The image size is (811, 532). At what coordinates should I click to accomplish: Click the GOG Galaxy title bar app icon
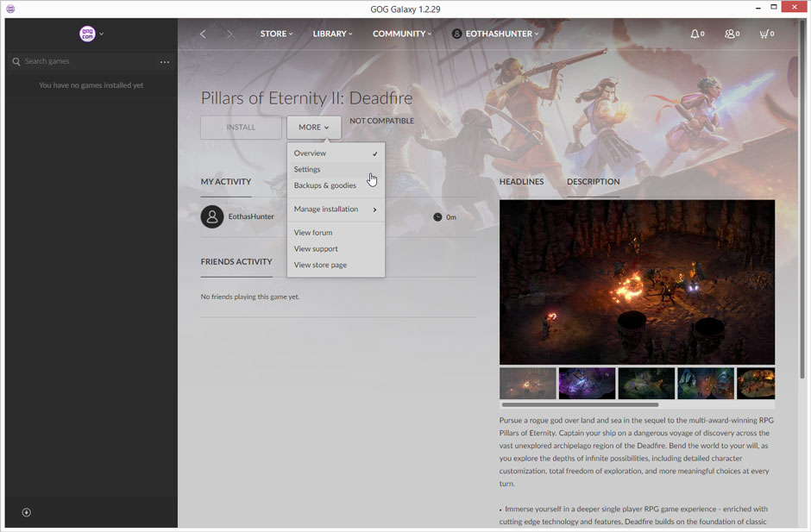click(10, 9)
